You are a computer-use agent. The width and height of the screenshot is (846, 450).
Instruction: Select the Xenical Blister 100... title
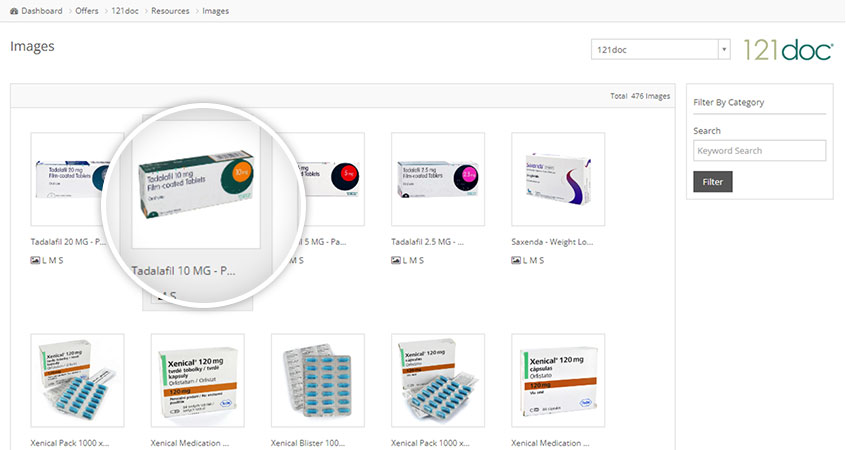(308, 443)
